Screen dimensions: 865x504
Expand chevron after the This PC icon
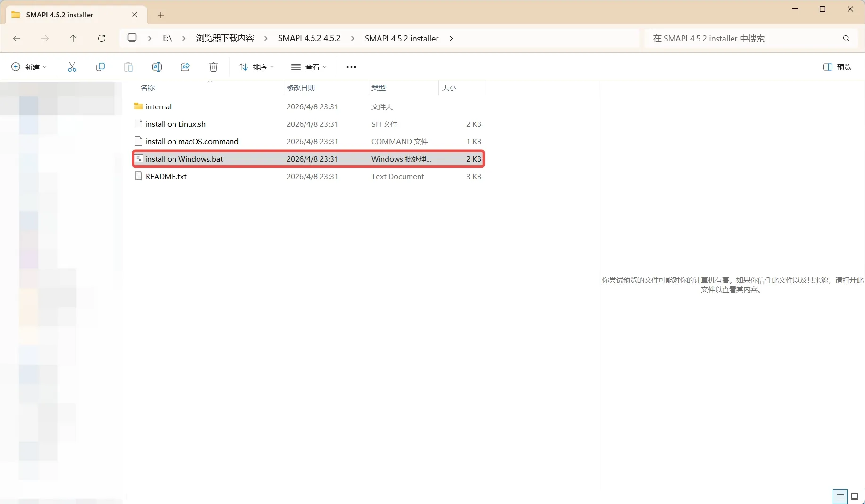(x=150, y=38)
